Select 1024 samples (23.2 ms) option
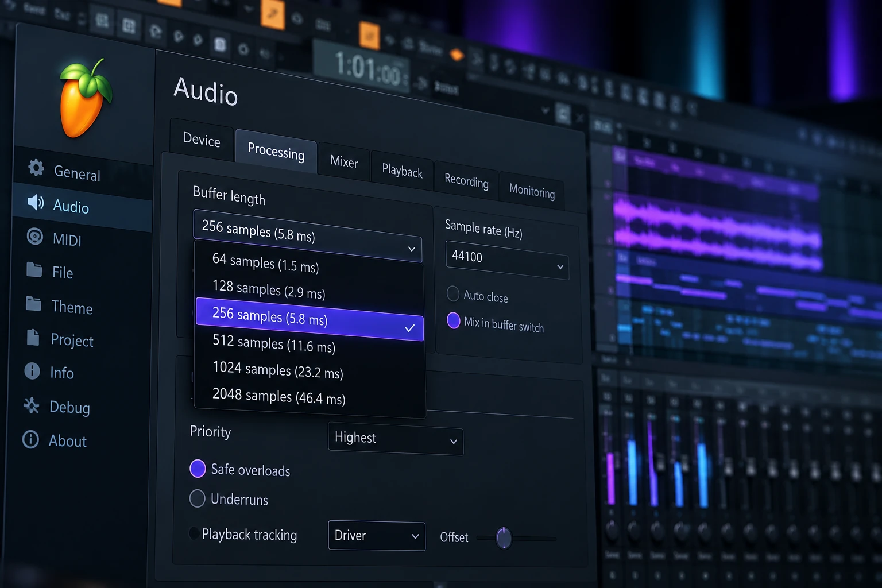Image resolution: width=882 pixels, height=588 pixels. coord(310,370)
